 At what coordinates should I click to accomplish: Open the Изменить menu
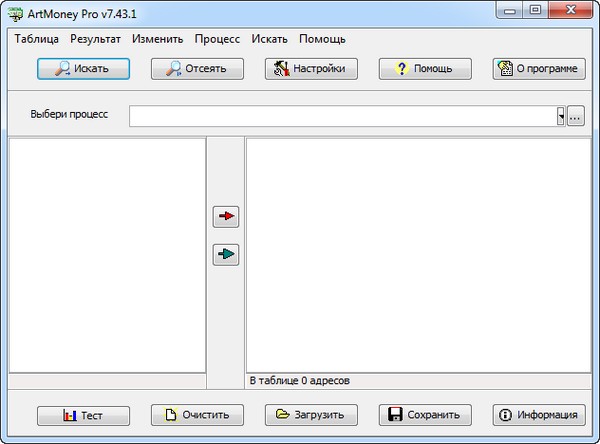pos(157,39)
